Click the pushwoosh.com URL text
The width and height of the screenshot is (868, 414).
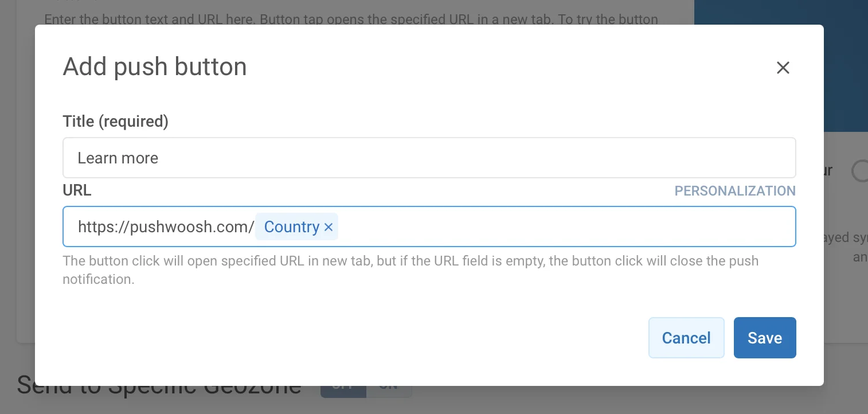click(x=166, y=226)
